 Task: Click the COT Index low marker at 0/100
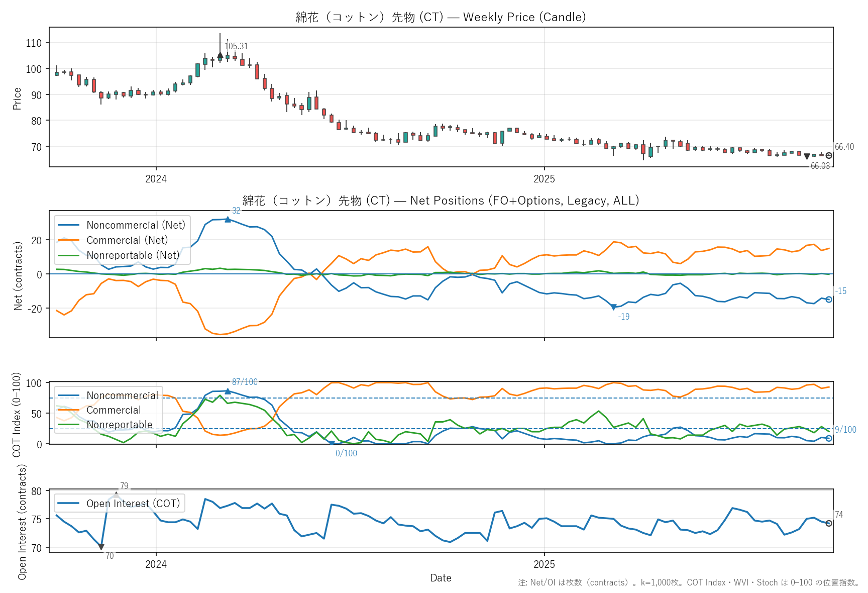coord(332,443)
